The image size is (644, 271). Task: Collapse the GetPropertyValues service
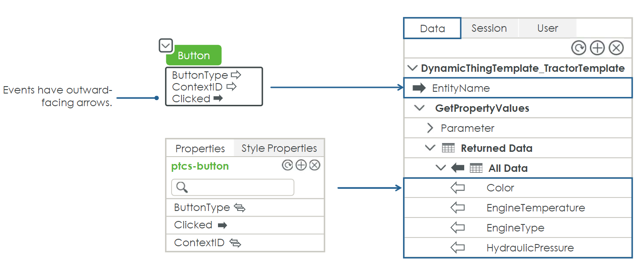click(x=419, y=108)
